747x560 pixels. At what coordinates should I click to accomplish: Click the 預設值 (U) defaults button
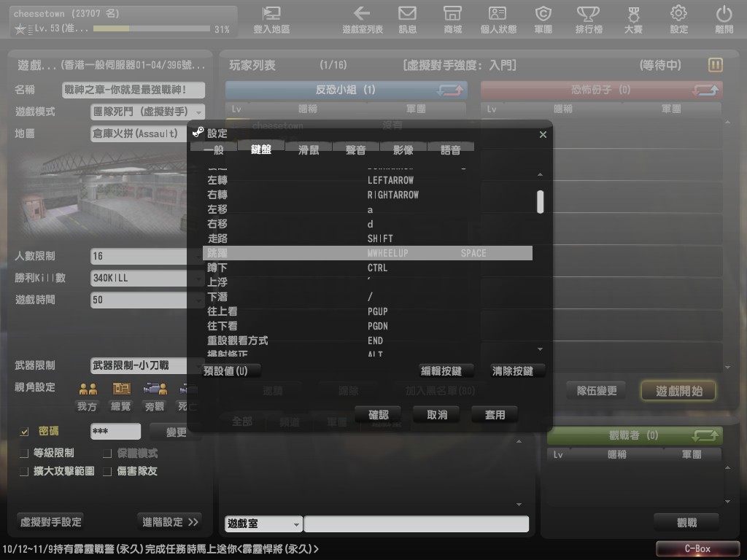231,371
